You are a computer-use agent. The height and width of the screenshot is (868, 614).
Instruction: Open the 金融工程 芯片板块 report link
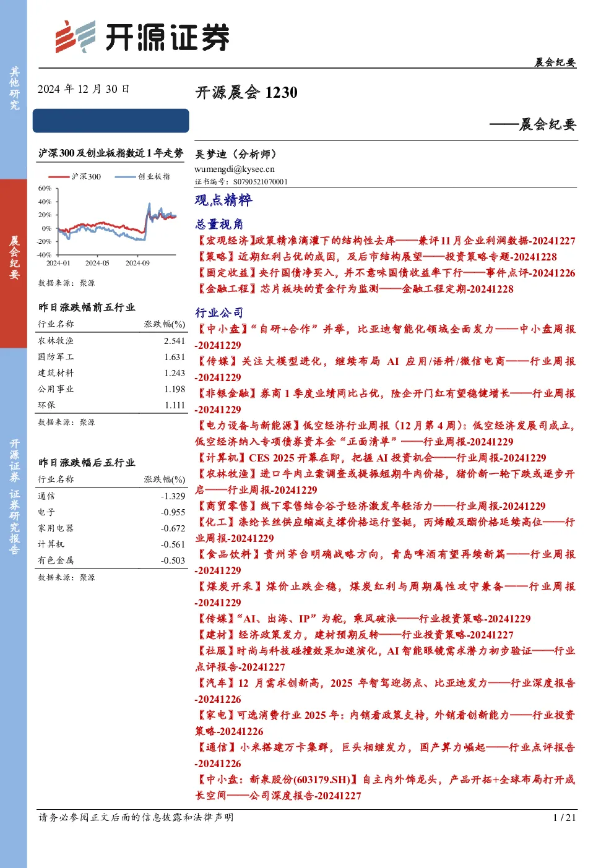pyautogui.click(x=355, y=289)
